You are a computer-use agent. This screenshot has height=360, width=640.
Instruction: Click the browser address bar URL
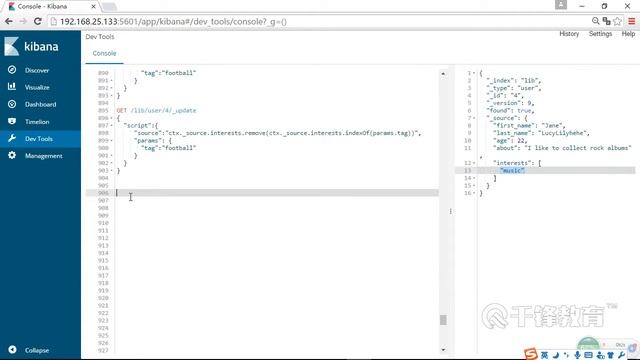[x=173, y=22]
